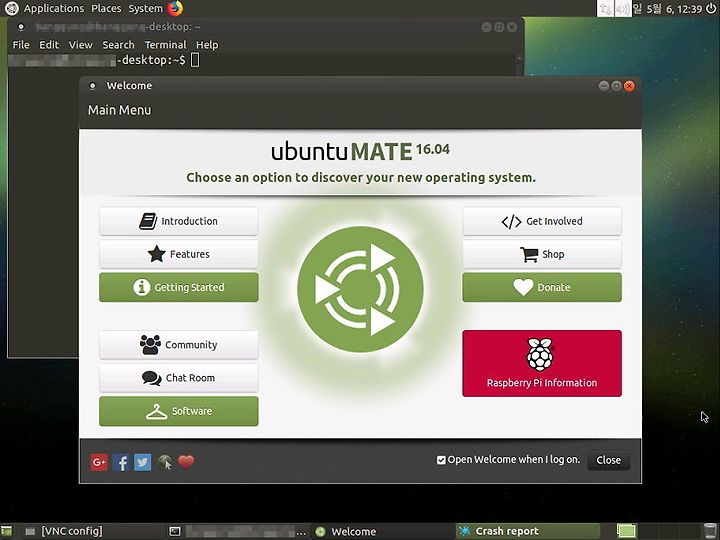Viewport: 720px width, 540px height.
Task: Click the terminal window scrollbar
Action: [519, 64]
